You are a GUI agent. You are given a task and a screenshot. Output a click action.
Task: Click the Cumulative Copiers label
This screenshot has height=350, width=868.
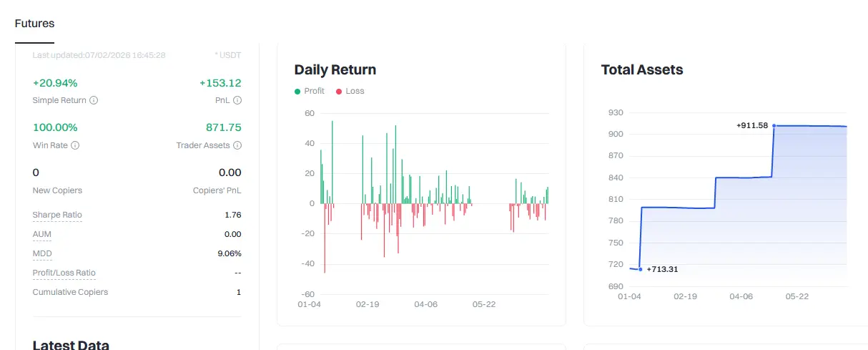click(71, 292)
